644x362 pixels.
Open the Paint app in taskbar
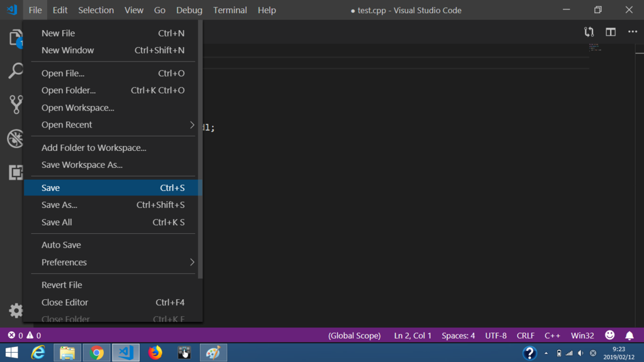pyautogui.click(x=213, y=353)
